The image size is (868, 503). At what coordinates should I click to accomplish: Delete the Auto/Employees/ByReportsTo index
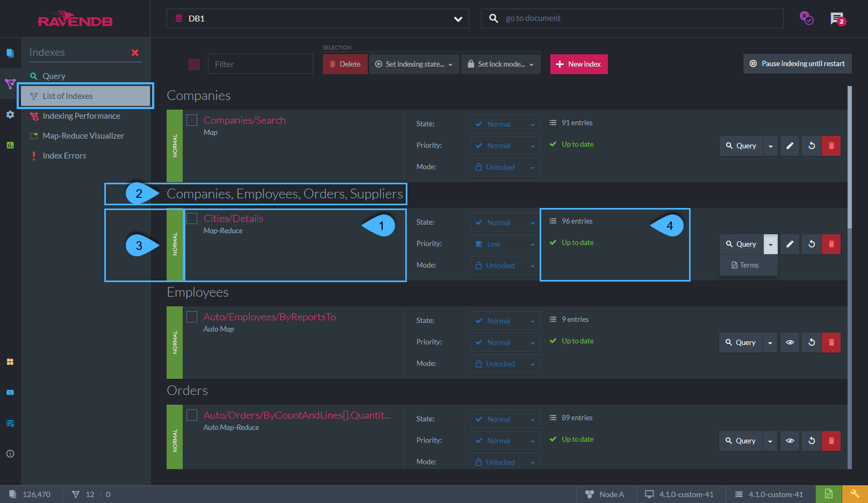pos(831,342)
